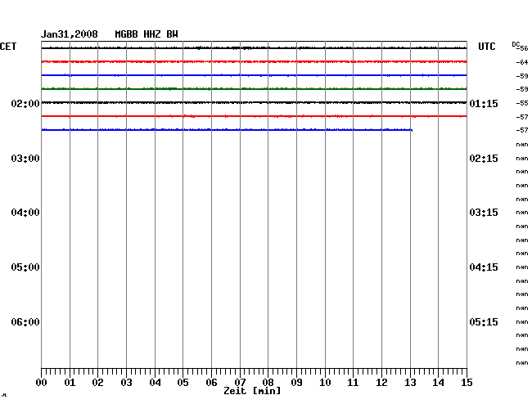Click minute 06 on the time axis
The width and height of the screenshot is (532, 404).
(x=211, y=383)
